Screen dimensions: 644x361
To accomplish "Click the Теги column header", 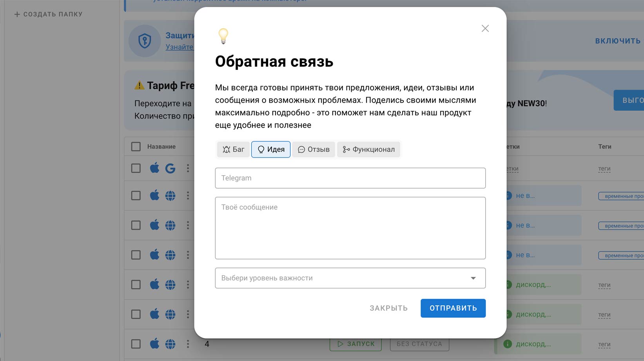I will coord(604,147).
